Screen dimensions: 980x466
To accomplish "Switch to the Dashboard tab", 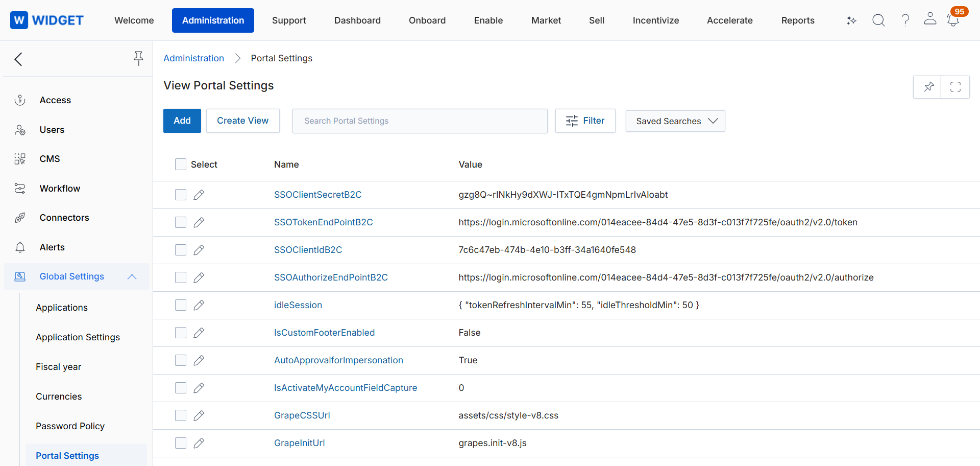I will pos(357,20).
